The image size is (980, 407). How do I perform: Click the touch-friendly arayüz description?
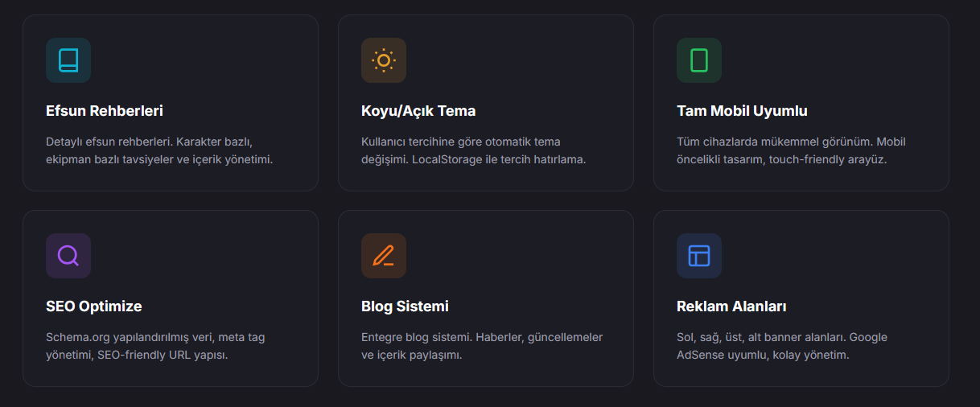(791, 150)
